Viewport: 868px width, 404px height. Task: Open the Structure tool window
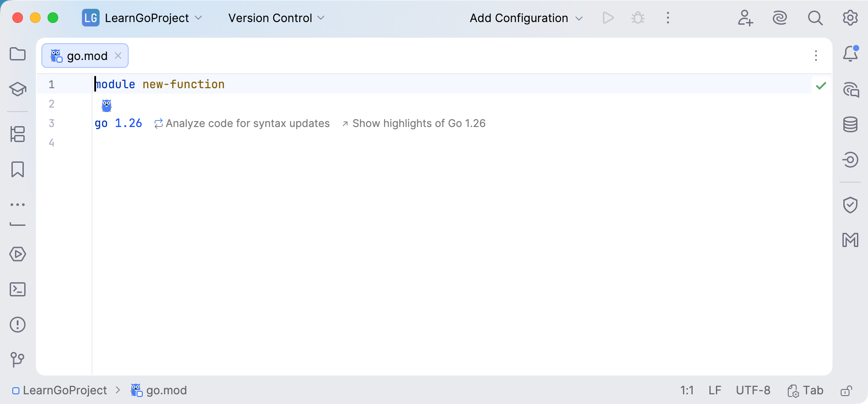pyautogui.click(x=18, y=134)
